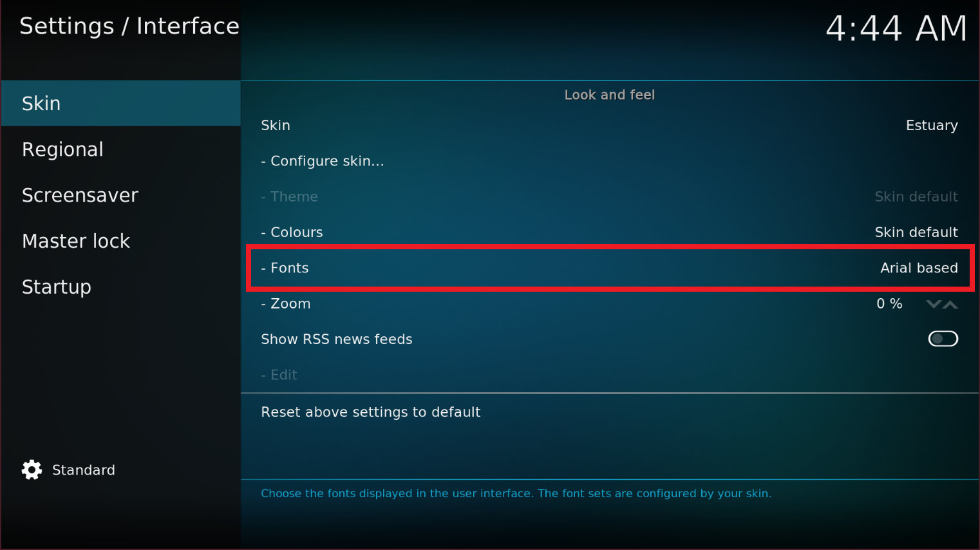Select the Regional category
This screenshot has width=980, height=550.
click(x=121, y=149)
